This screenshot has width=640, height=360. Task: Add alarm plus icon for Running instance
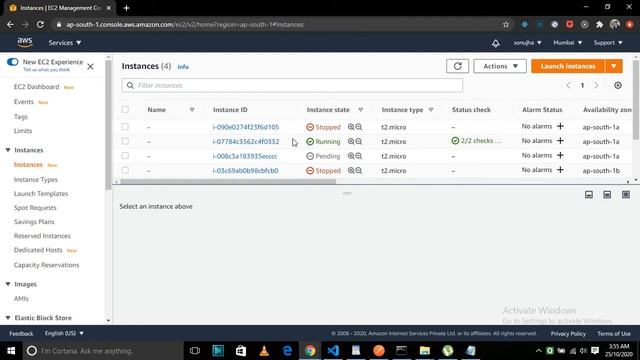coord(560,141)
